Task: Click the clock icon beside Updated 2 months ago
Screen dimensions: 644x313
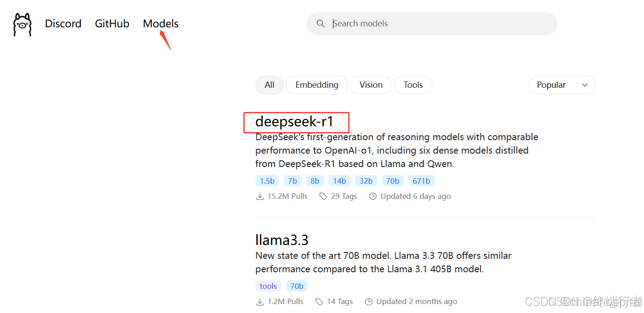Action: pos(369,301)
